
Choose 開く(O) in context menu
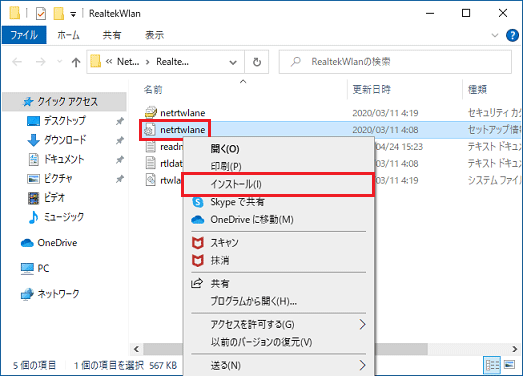pyautogui.click(x=278, y=149)
